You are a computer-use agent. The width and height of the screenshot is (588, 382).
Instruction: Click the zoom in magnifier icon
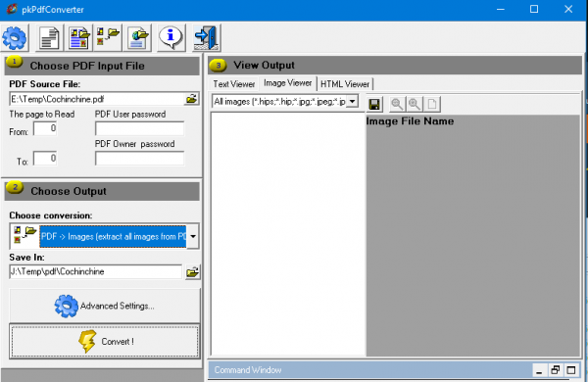click(x=415, y=104)
